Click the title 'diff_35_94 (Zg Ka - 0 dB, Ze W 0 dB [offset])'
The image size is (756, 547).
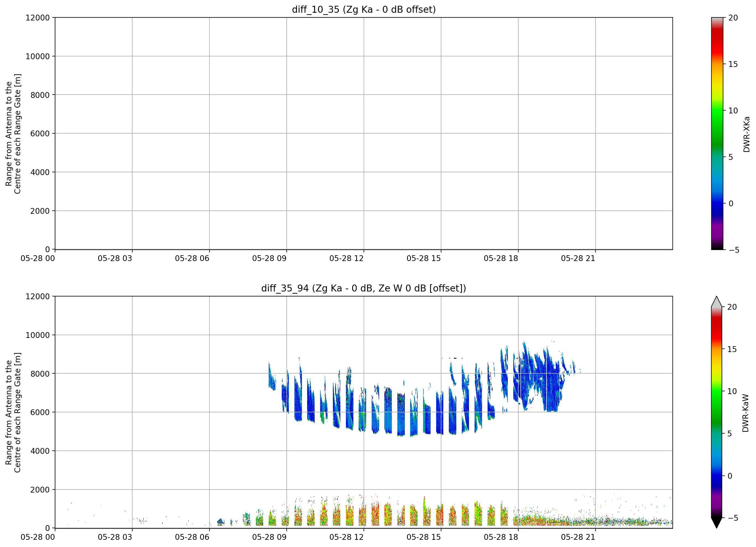click(x=364, y=288)
